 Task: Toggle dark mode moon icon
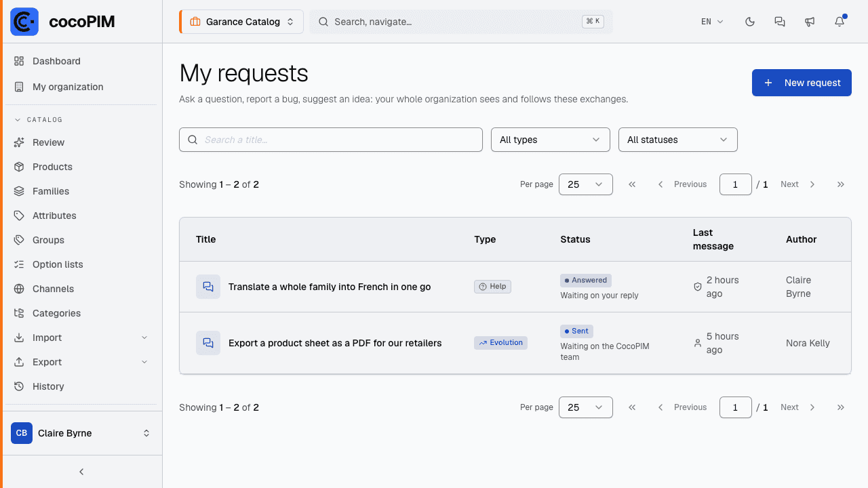click(750, 22)
